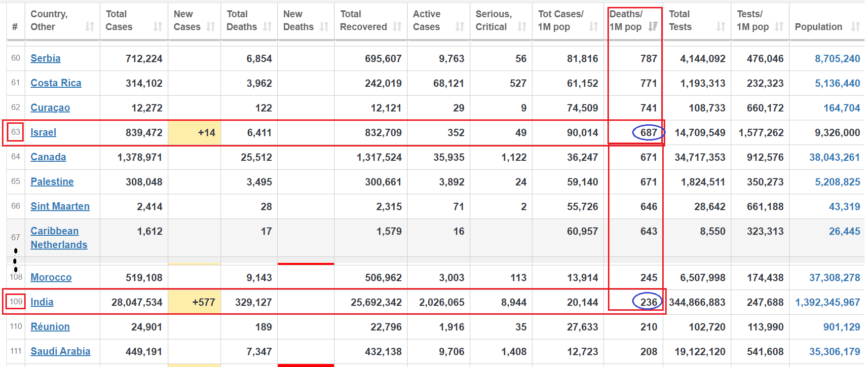The image size is (868, 367).
Task: Open Curaçao population link 164,704
Action: (x=842, y=108)
